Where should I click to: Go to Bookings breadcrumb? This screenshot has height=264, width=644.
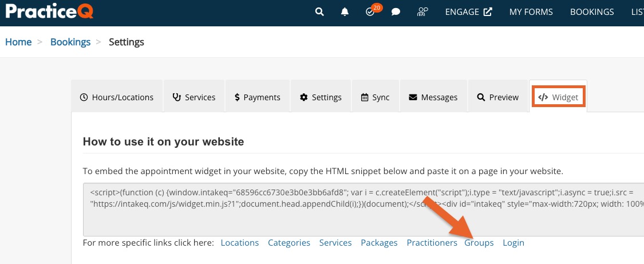point(70,42)
